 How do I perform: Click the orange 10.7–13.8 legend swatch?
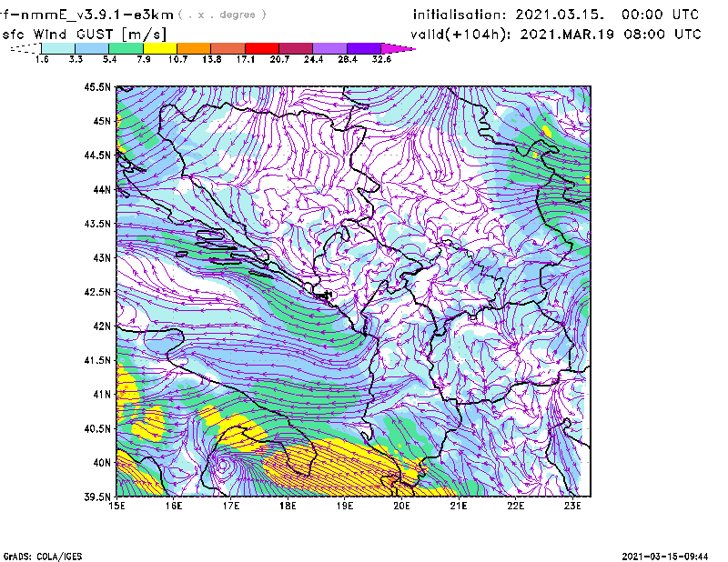[x=194, y=48]
